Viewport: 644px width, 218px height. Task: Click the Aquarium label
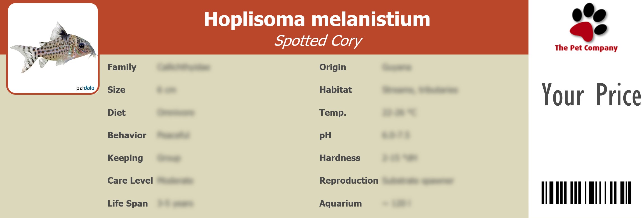click(x=340, y=203)
